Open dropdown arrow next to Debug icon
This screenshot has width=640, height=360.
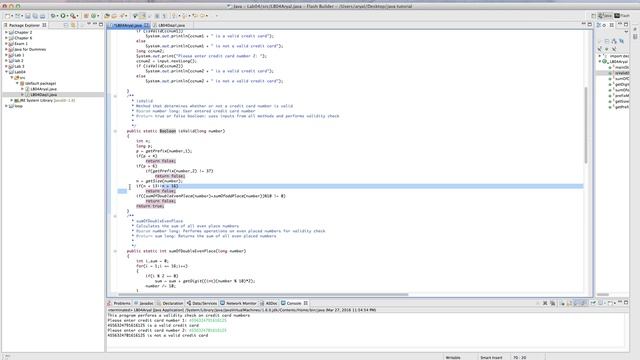point(58,16)
